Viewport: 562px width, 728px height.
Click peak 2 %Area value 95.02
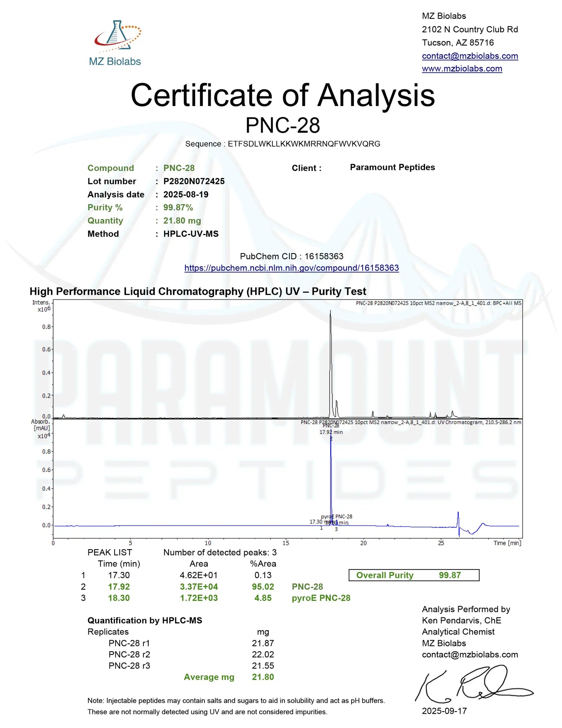(263, 587)
